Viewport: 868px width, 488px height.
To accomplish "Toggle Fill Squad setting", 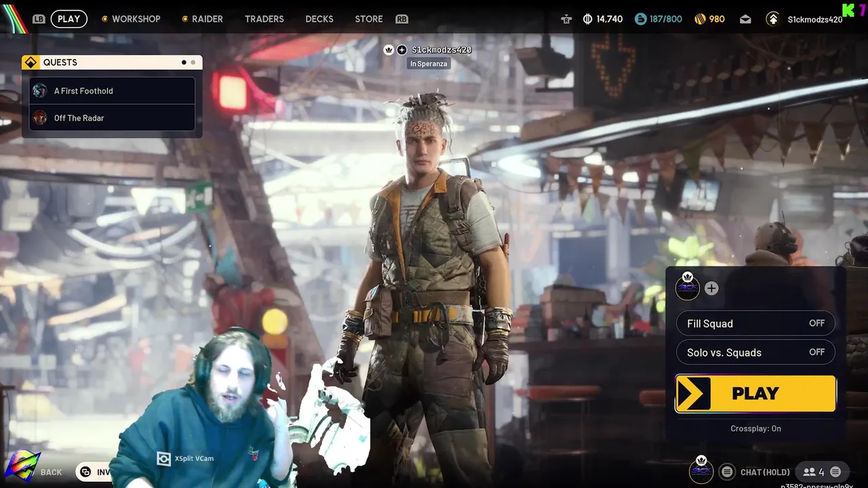I will coord(755,323).
